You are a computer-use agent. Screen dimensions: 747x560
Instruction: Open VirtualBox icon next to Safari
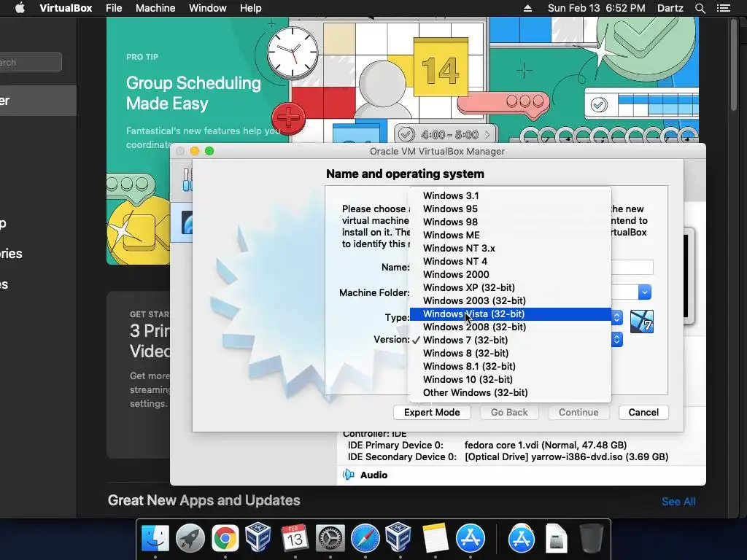click(398, 537)
